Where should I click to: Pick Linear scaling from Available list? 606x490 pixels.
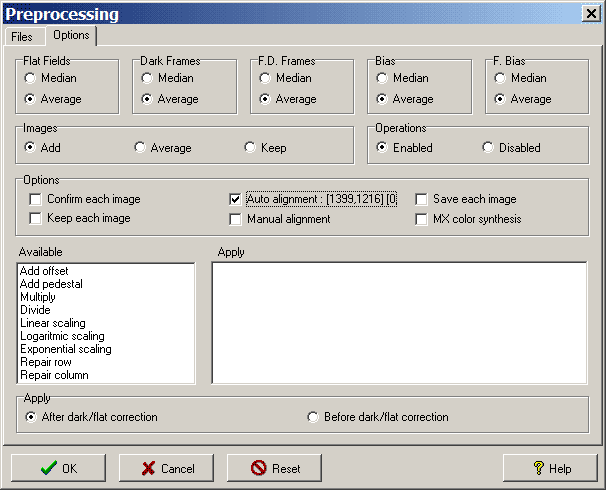tap(52, 323)
